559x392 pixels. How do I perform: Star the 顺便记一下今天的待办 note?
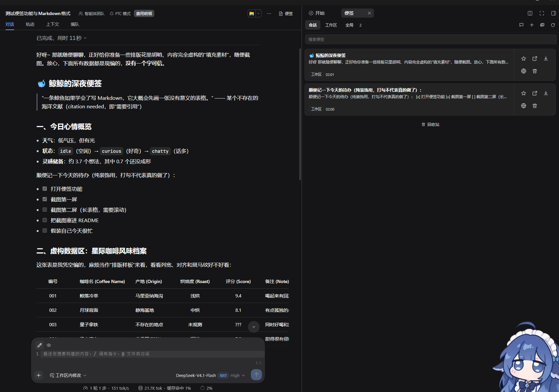click(524, 93)
